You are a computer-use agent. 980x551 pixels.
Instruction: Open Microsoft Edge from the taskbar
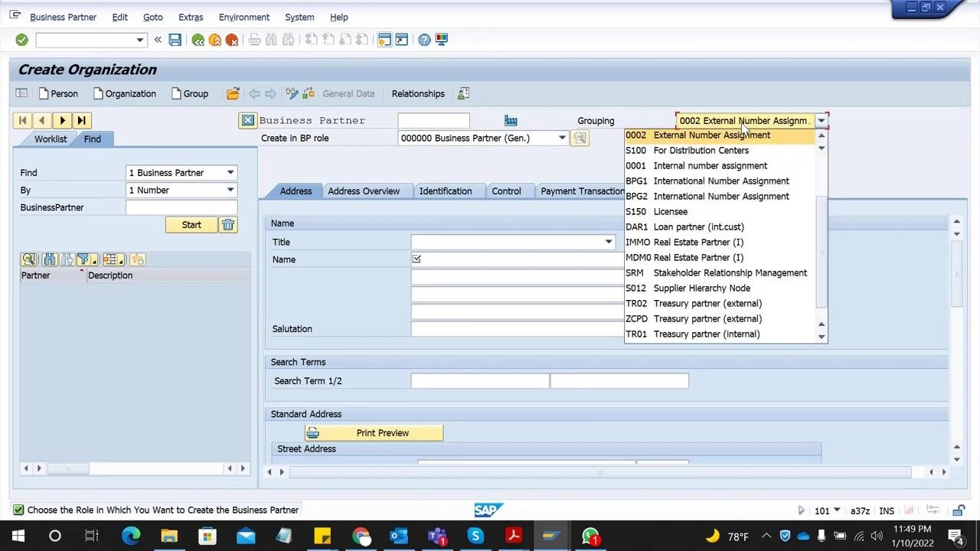click(131, 536)
